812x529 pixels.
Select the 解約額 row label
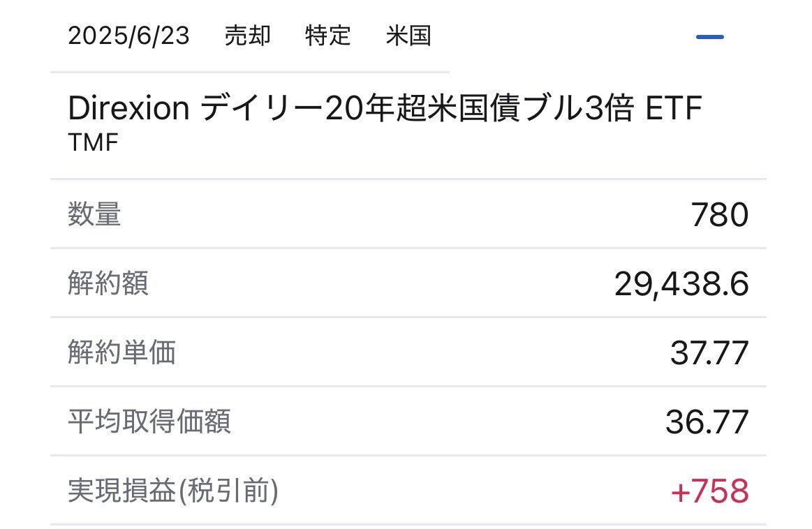pyautogui.click(x=108, y=283)
